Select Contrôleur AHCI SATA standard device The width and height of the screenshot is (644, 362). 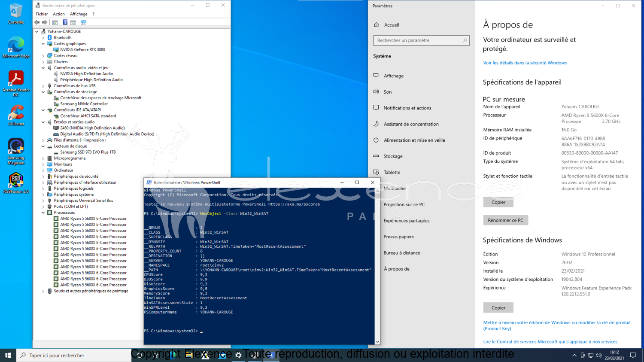coord(88,116)
